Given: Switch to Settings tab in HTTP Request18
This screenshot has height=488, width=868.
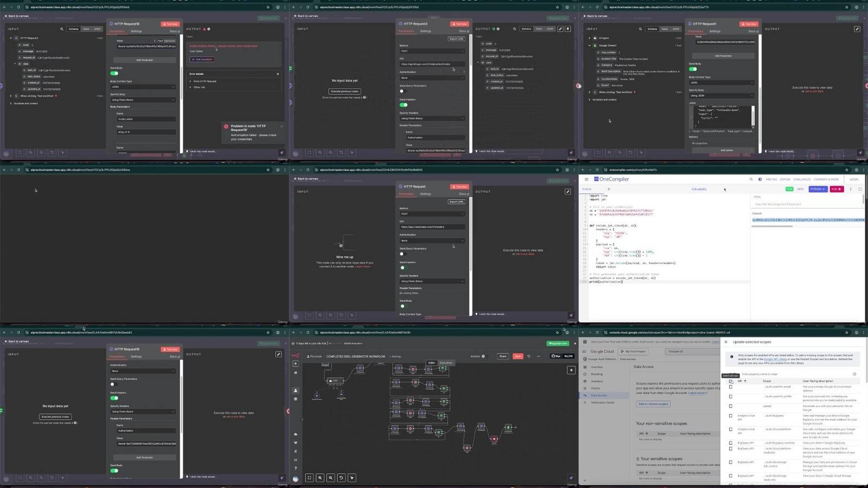Looking at the screenshot, I should tap(136, 31).
